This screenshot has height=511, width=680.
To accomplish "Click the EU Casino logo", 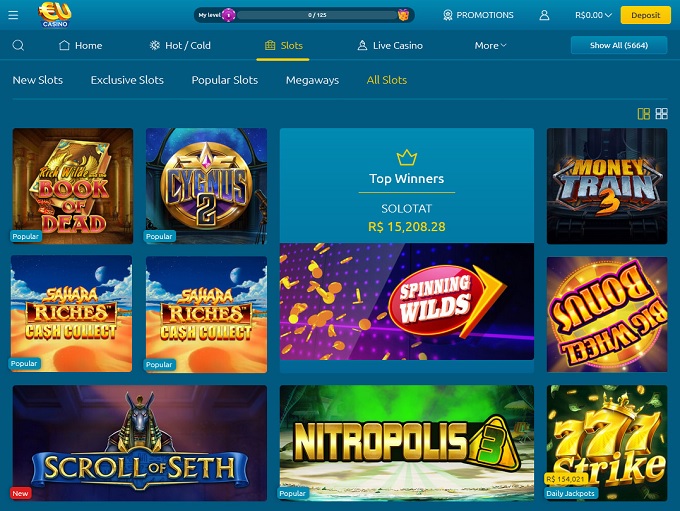I will pos(55,15).
